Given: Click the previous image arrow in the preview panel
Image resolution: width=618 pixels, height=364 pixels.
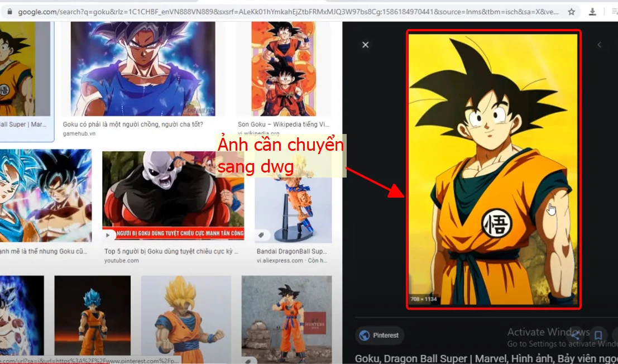Looking at the screenshot, I should point(599,45).
